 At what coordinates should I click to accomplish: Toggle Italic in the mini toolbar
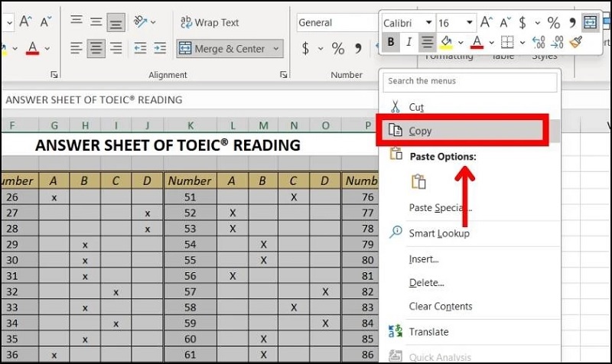(x=409, y=42)
